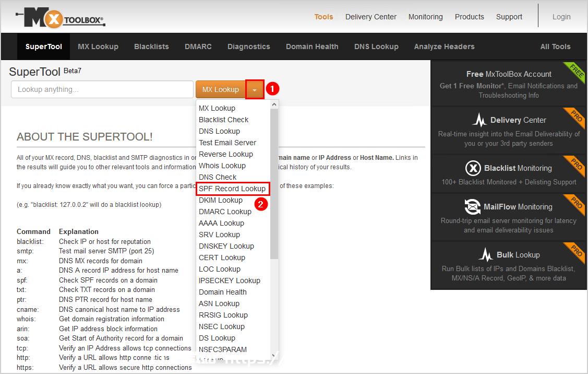The width and height of the screenshot is (588, 374).
Task: Select Domain Health from the dropdown list
Action: 223,292
